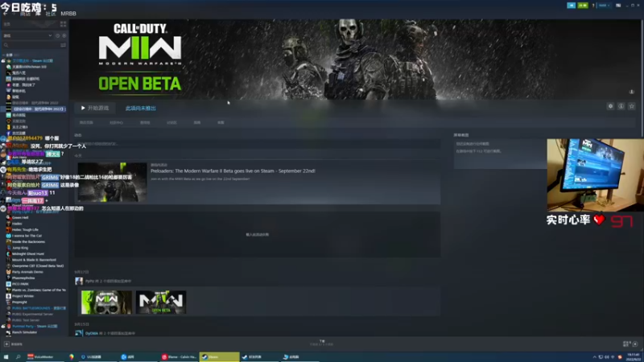Open the Windows Start button
Screen dimensions: 644x362
[x=6, y=356]
